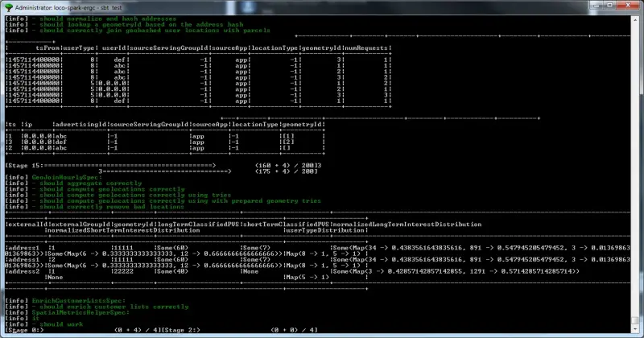Click the 'GeoJoinHourlySpec:' line
The width and height of the screenshot is (644, 338).
pos(67,177)
